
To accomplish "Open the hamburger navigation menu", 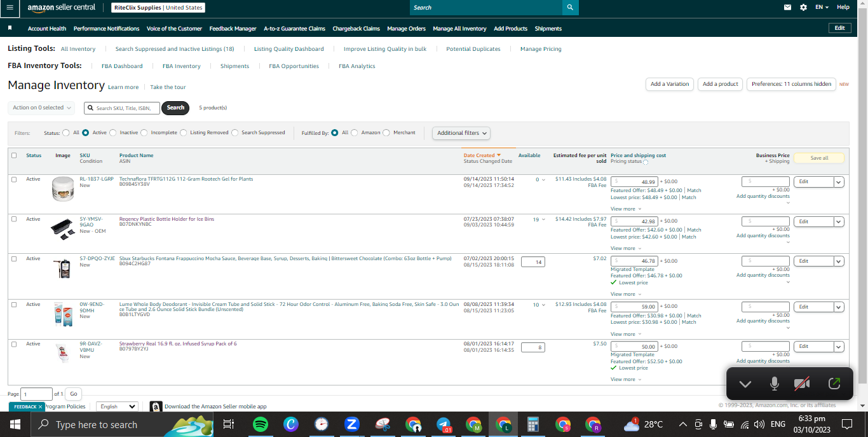I will tap(10, 7).
